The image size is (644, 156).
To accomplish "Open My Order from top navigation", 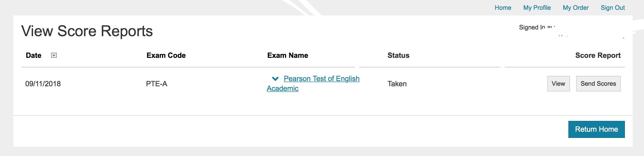I will [576, 8].
